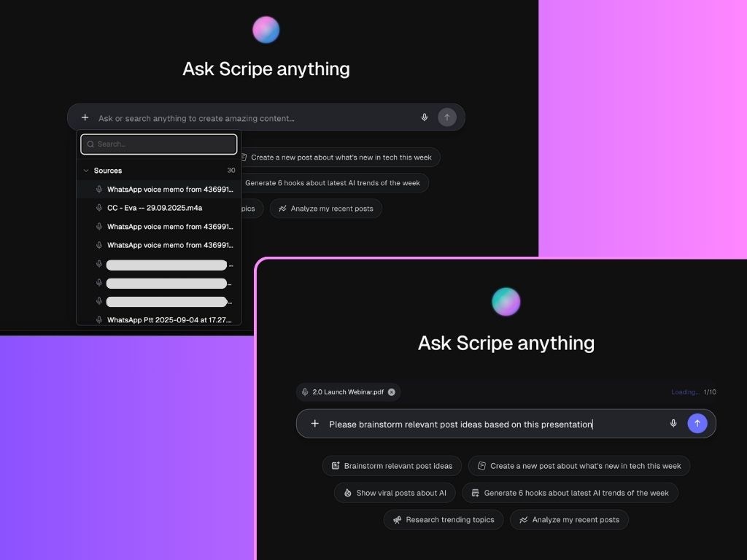Click the paperclip icon on 2.0 Launch Webinar.pdf chip

304,392
